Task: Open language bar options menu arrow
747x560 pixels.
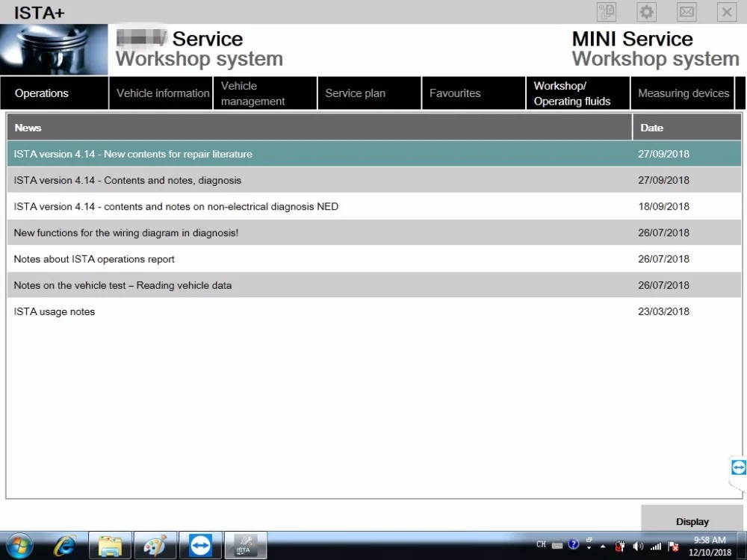Action: 589,548
